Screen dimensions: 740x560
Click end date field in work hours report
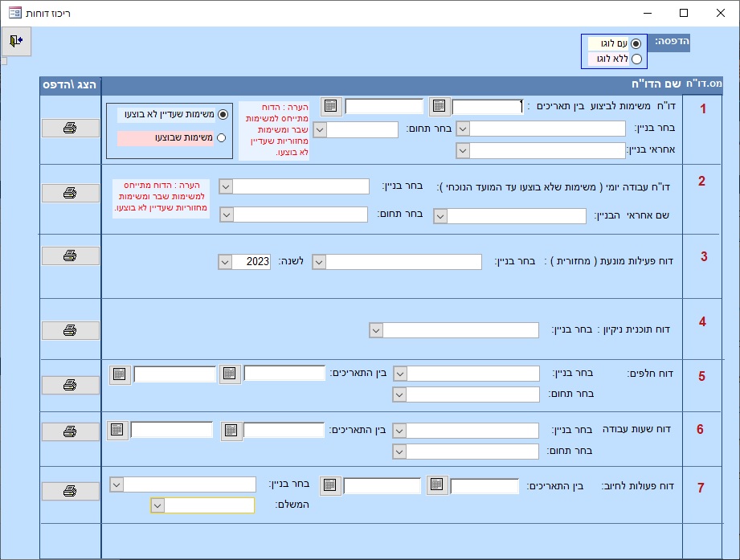pyautogui.click(x=172, y=430)
